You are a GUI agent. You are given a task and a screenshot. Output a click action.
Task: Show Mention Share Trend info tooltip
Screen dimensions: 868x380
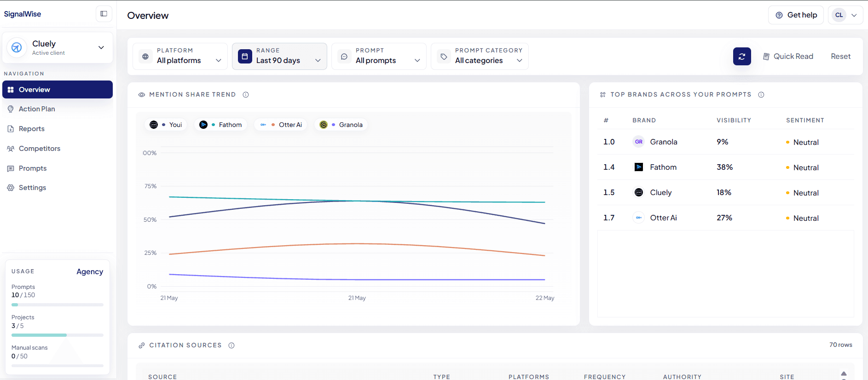pos(246,95)
